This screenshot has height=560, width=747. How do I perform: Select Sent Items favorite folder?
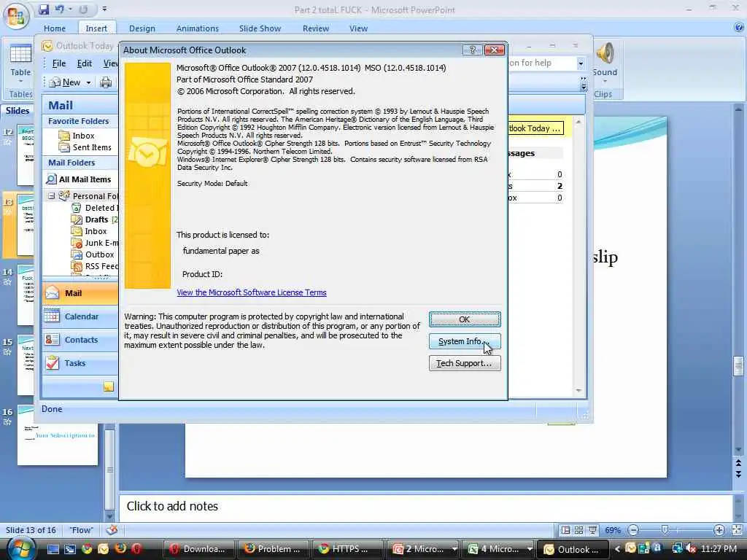(92, 147)
